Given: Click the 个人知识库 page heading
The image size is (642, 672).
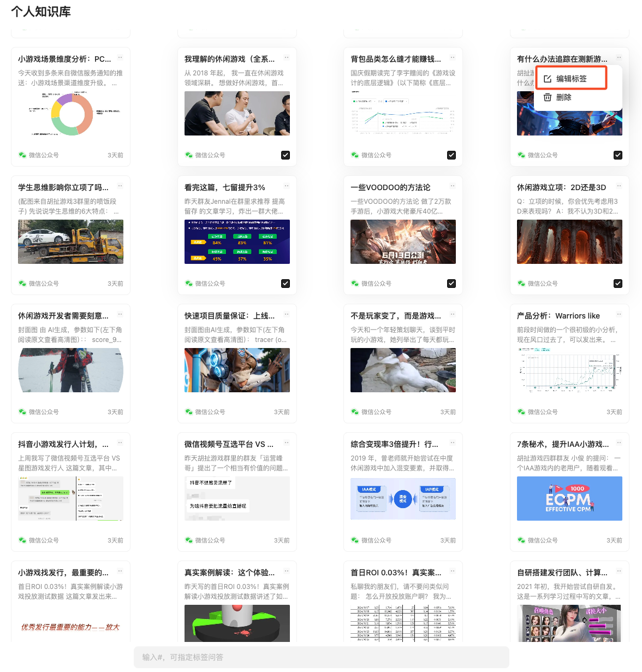Looking at the screenshot, I should tap(41, 11).
